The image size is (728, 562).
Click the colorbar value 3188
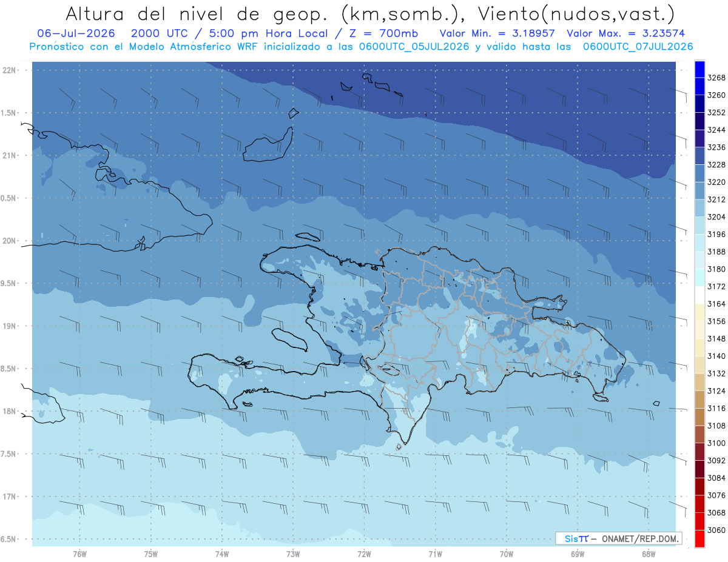[x=716, y=252]
